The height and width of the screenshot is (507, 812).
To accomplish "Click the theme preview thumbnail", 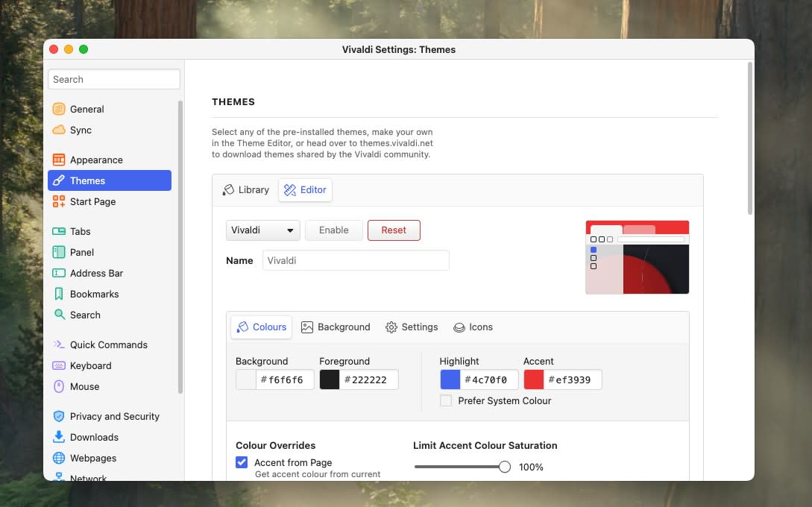I will click(x=637, y=257).
